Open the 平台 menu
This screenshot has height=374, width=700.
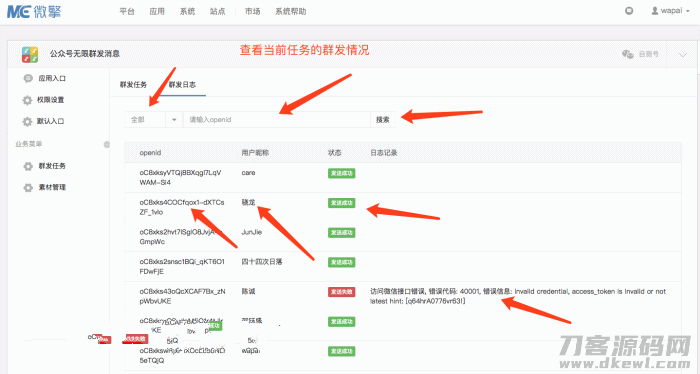tap(127, 11)
